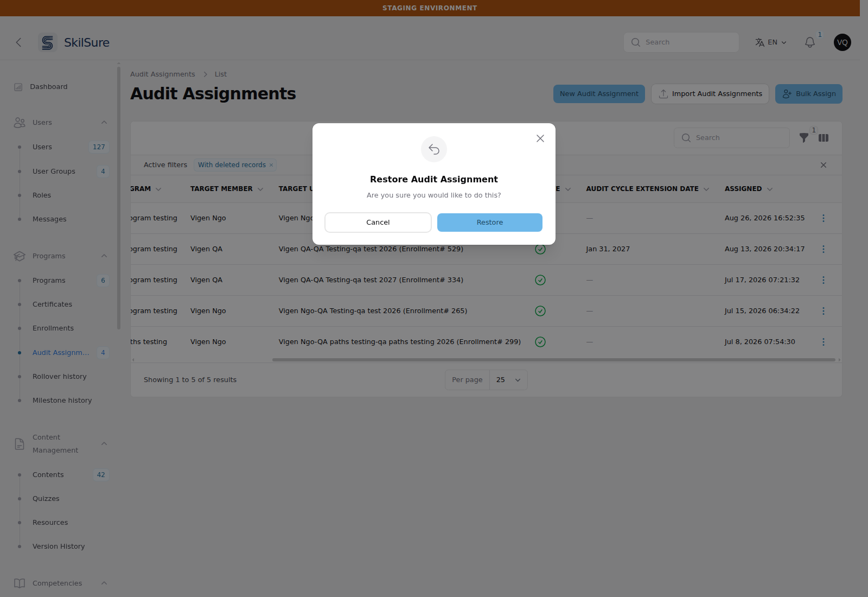Close the Restore Audit Assignment dialog
This screenshot has height=597, width=868.
coord(540,138)
